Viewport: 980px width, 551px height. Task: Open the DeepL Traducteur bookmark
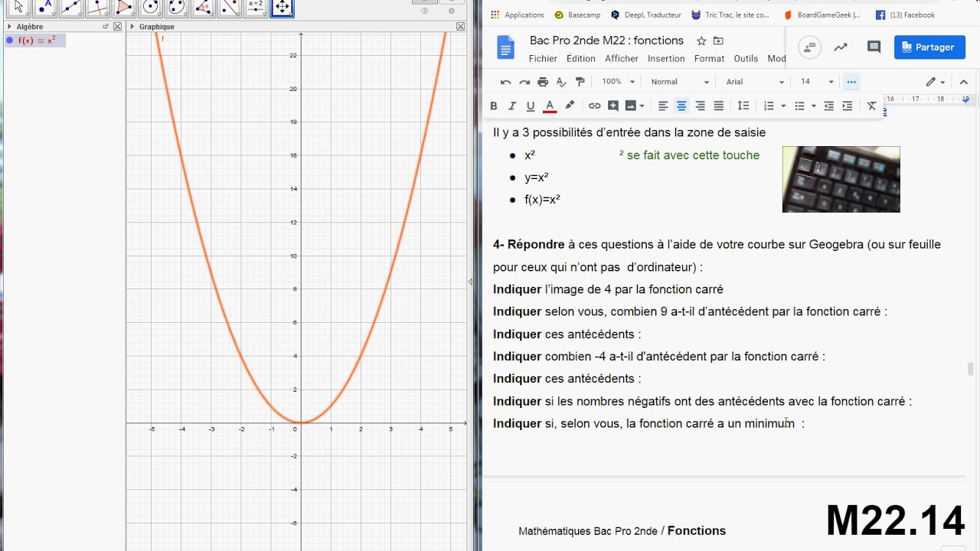tap(647, 15)
